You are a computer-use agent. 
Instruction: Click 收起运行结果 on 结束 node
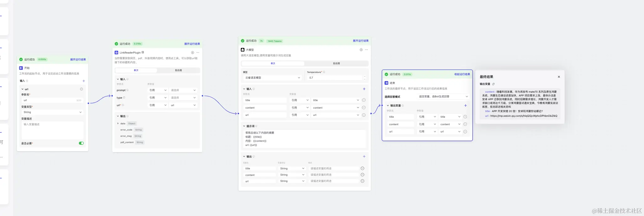click(462, 74)
